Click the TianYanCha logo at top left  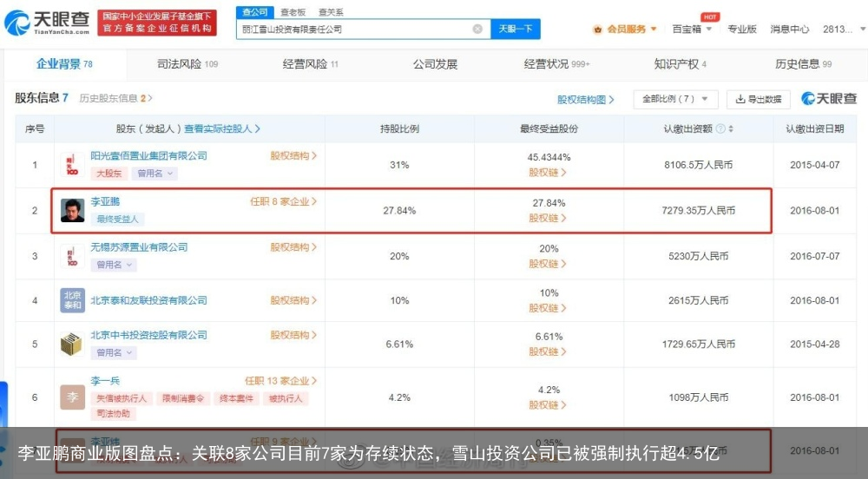47,23
